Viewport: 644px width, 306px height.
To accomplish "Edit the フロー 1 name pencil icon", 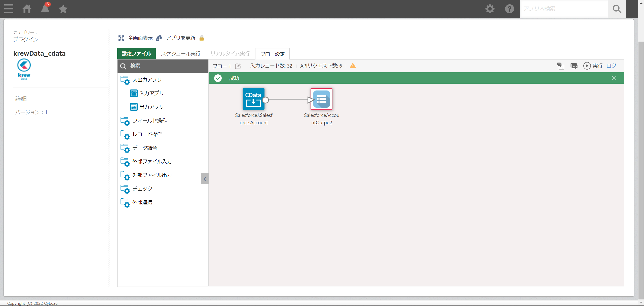I will (238, 66).
